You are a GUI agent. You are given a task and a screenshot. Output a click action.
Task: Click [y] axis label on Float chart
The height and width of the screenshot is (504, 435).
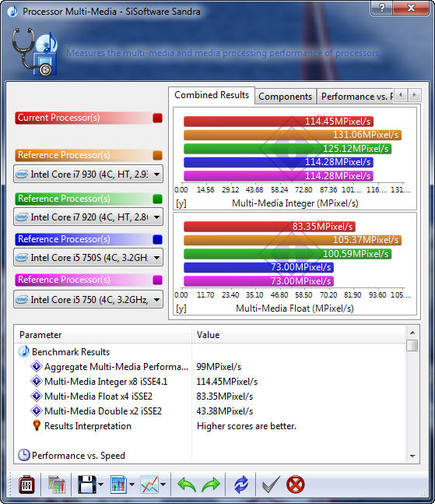(181, 308)
